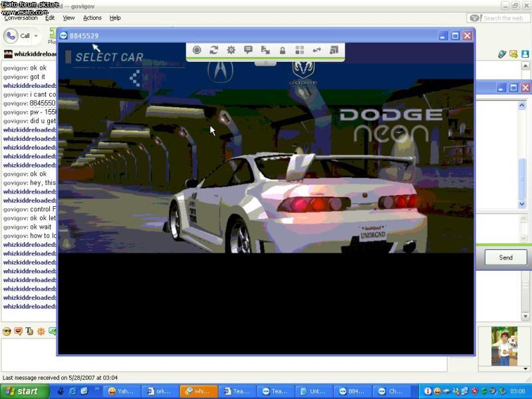The image size is (532, 399).
Task: Click the status text 'Last message received on 5/28/2007'
Action: point(60,378)
